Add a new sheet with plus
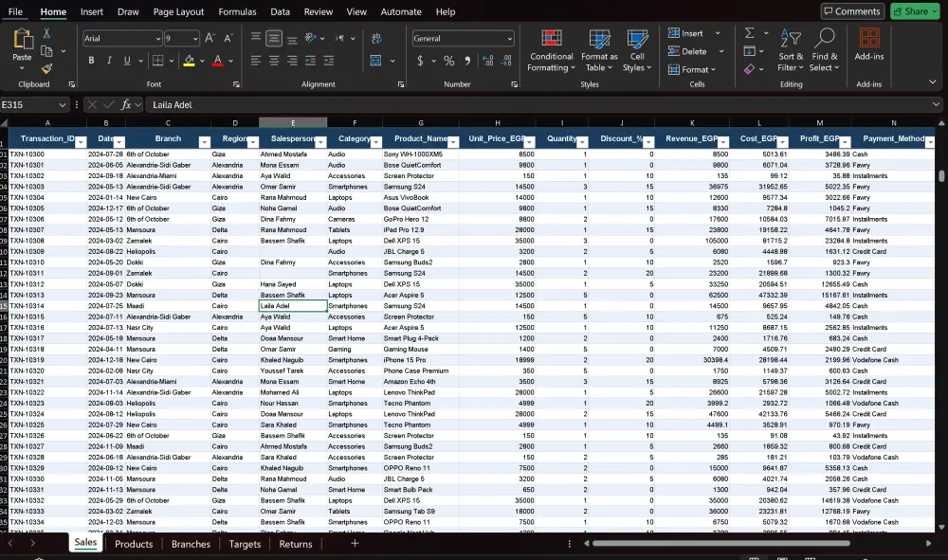The height and width of the screenshot is (560, 948). coord(355,543)
